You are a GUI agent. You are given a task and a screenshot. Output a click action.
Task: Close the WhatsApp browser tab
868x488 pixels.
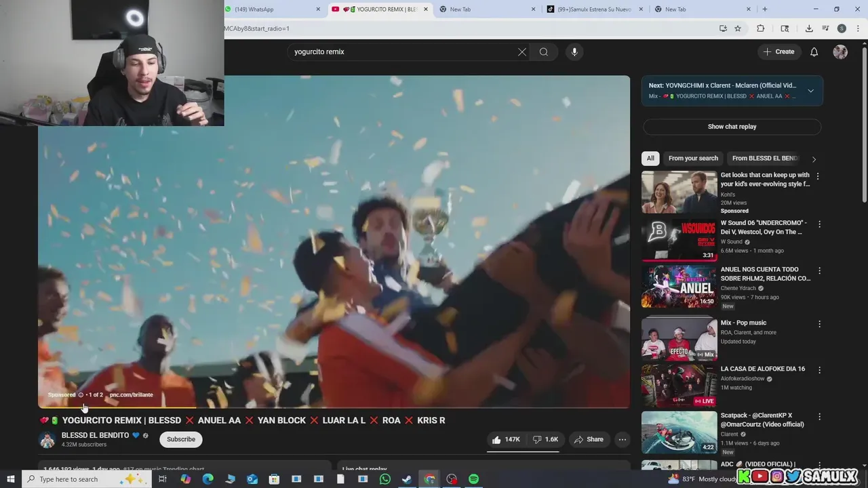[318, 9]
